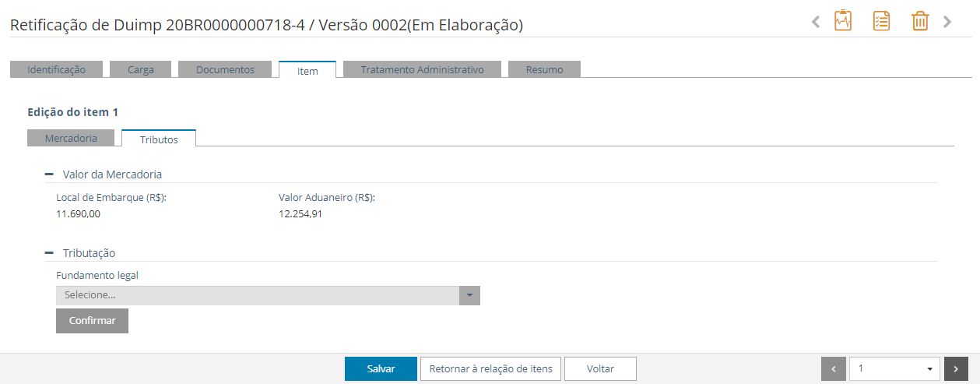980x384 pixels.
Task: Collapse the Tributação section
Action: pyautogui.click(x=49, y=253)
